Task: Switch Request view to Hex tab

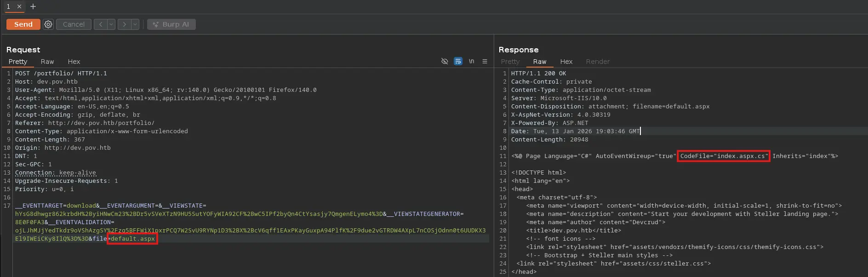Action: pos(74,62)
